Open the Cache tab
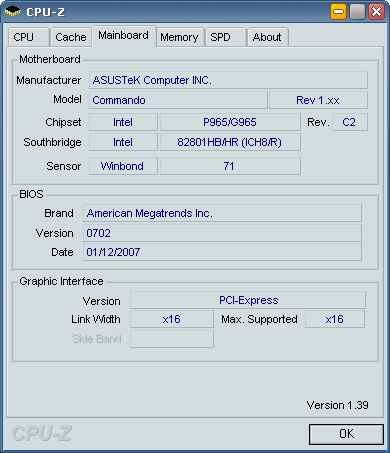 click(x=71, y=37)
